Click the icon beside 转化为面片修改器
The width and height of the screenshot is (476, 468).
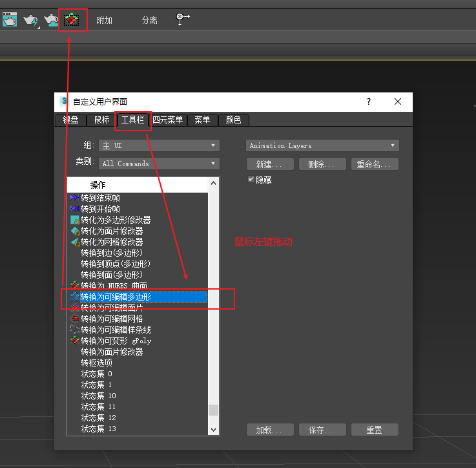point(75,231)
